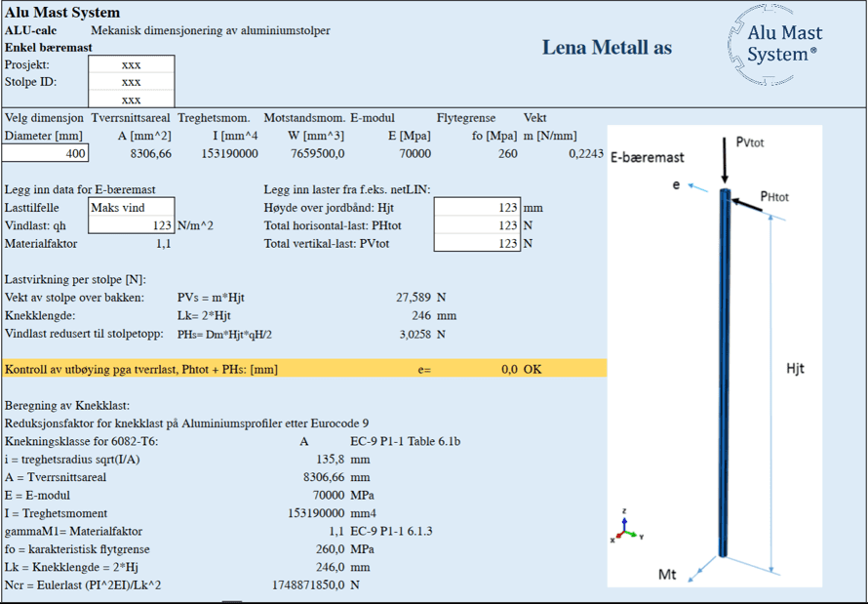
Task: Click 'Mekanisk dimensjonering av aluminiumstolper' subtitle
Action: (211, 30)
